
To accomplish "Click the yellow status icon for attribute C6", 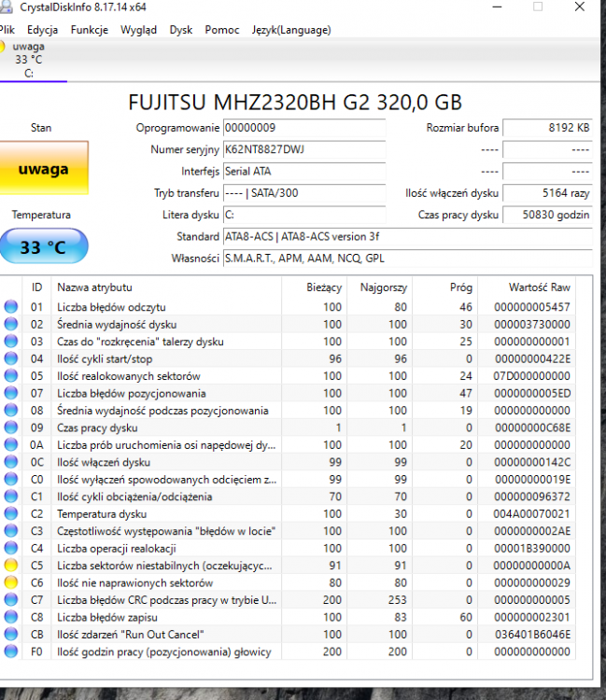I will (x=11, y=582).
